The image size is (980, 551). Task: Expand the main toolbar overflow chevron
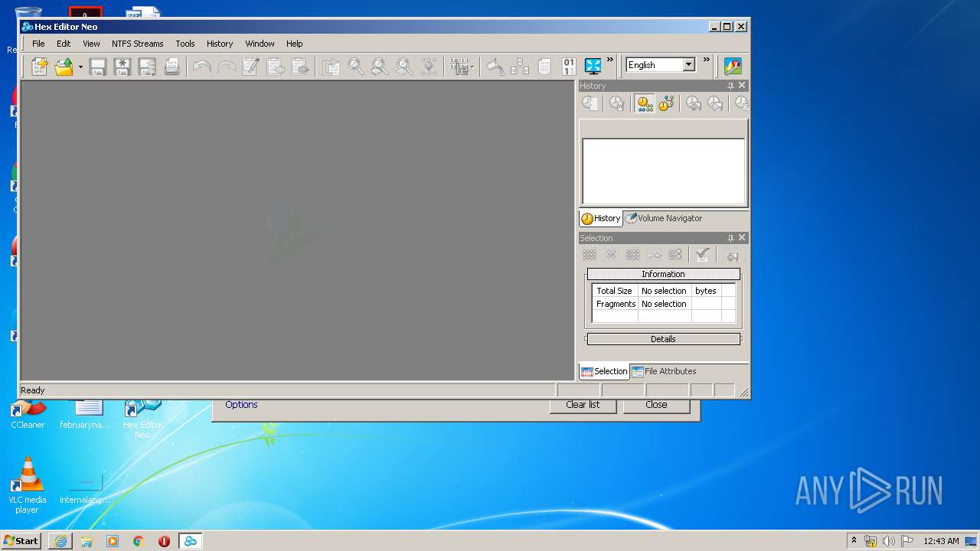tap(610, 60)
